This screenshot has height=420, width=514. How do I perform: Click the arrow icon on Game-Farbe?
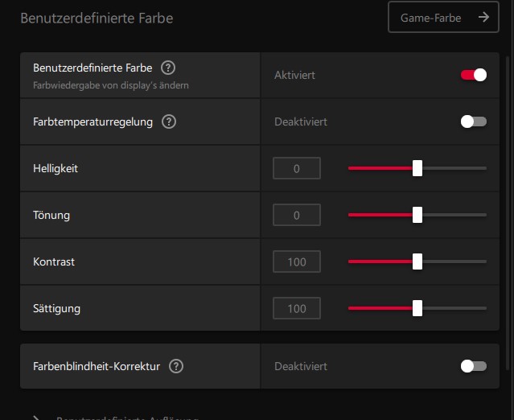click(x=483, y=17)
